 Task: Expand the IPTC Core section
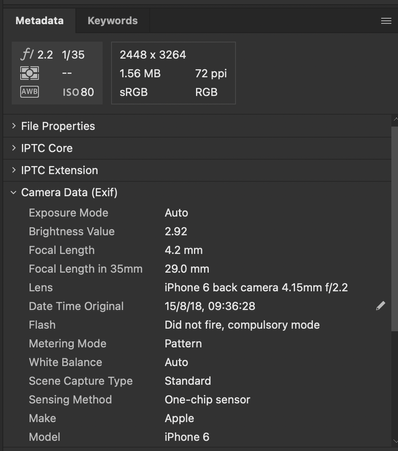pos(14,148)
